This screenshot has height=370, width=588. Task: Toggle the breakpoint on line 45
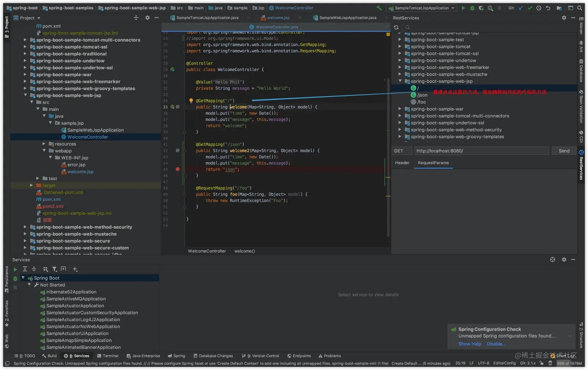178,169
